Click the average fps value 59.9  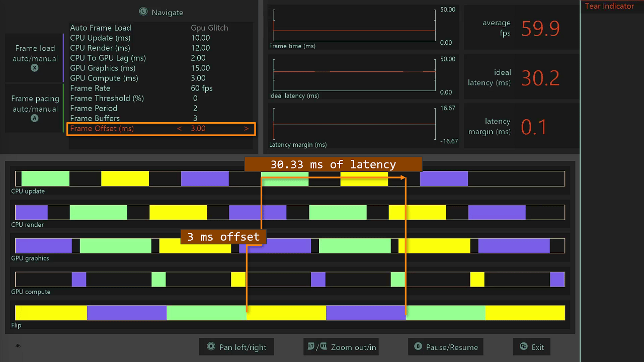[x=540, y=29]
